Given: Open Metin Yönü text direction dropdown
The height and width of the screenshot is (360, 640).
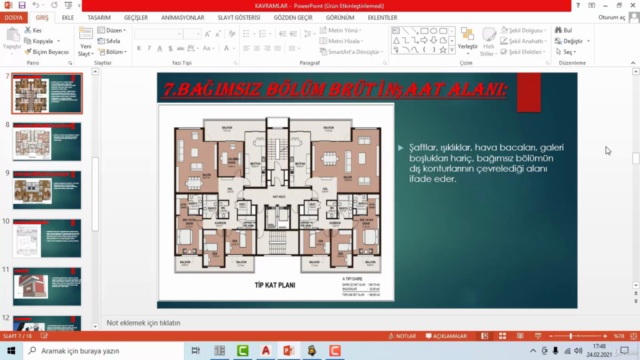Looking at the screenshot, I should 341,30.
